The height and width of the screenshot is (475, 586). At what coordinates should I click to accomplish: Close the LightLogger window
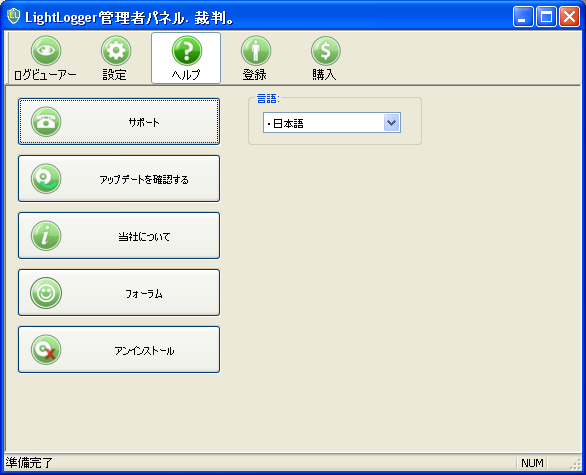[569, 17]
